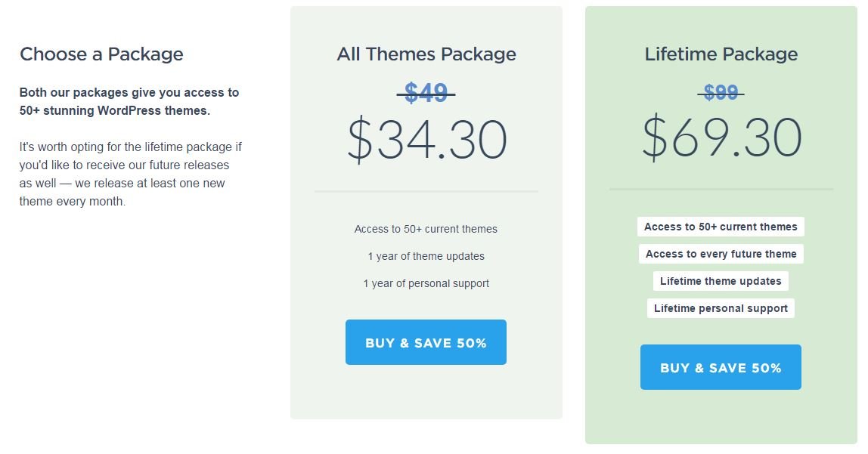Click the divider line under the $34.30 price
Screen dimensions: 868x454
tap(426, 191)
